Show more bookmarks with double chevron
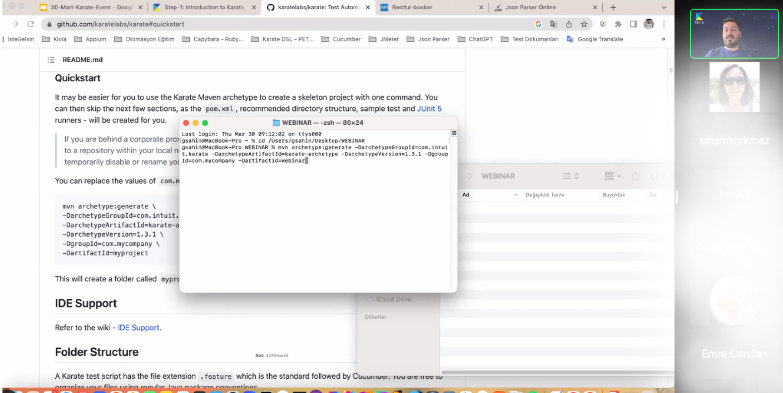 [663, 39]
